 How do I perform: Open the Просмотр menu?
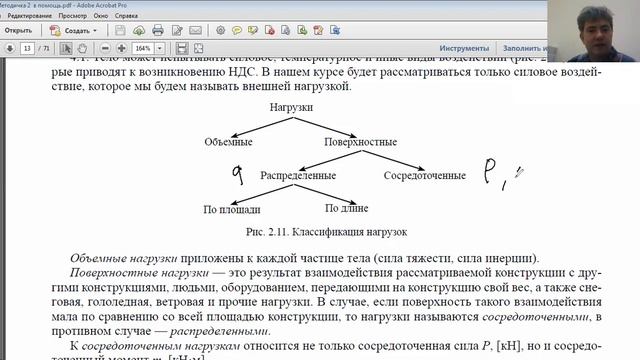pos(72,16)
